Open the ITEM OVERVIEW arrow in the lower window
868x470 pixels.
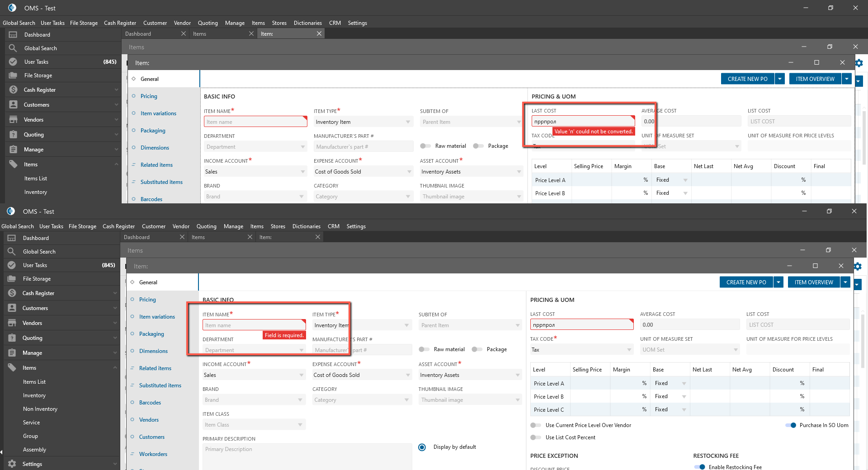tap(845, 282)
